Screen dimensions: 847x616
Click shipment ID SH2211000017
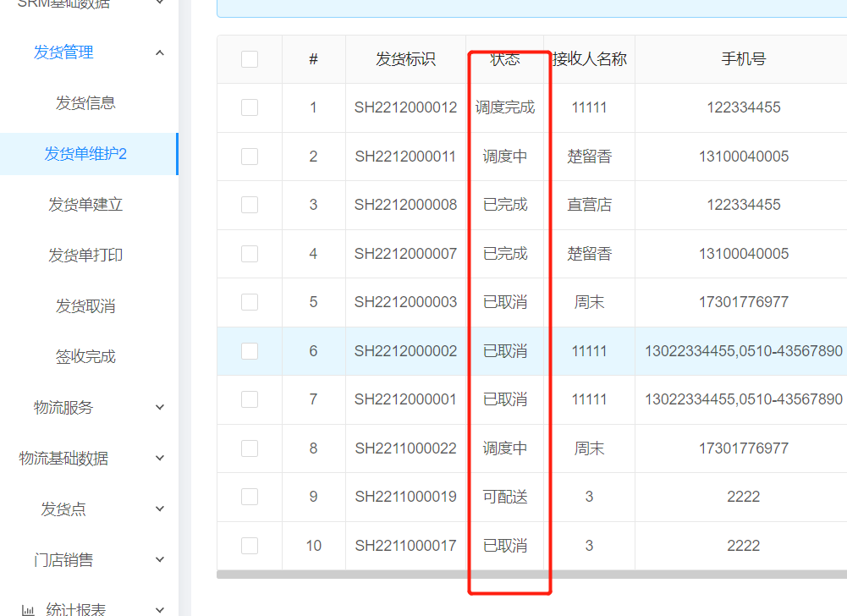(x=405, y=545)
